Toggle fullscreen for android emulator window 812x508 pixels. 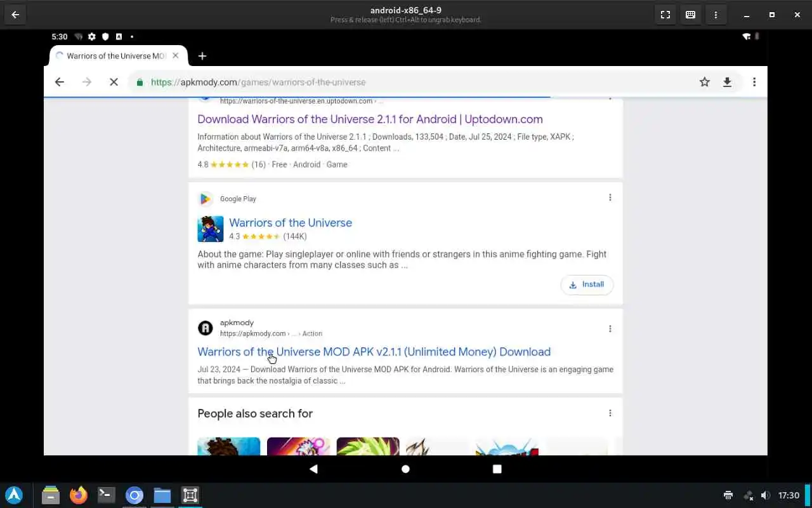click(x=665, y=15)
